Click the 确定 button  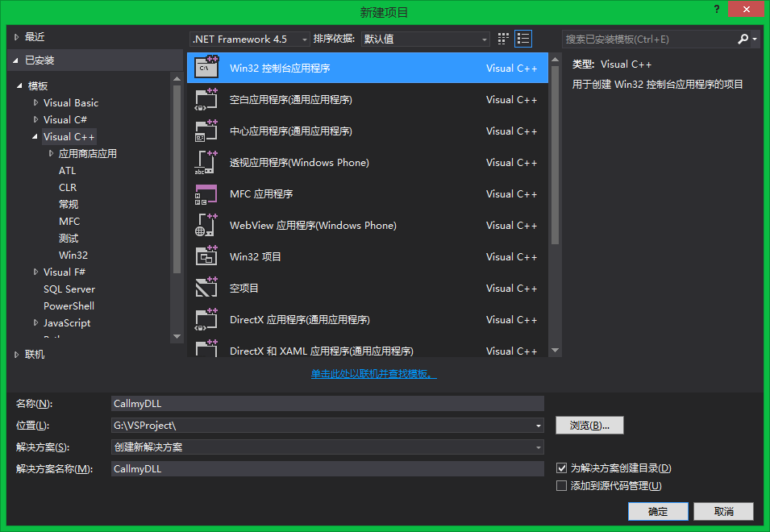coord(658,511)
